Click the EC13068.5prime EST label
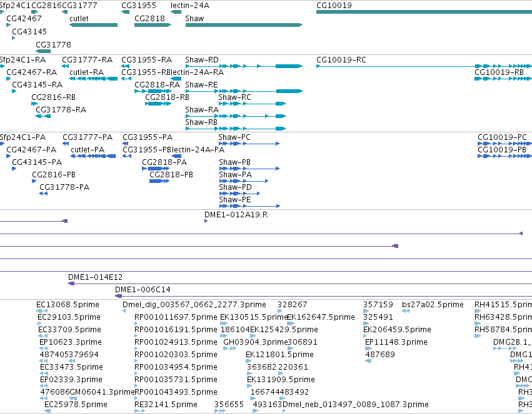 coord(68,305)
